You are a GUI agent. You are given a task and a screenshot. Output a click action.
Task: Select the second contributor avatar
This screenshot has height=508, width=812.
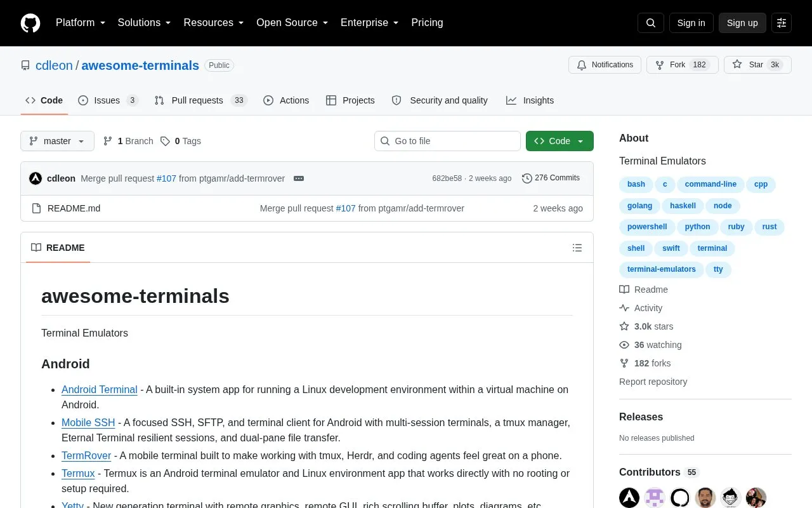(655, 498)
